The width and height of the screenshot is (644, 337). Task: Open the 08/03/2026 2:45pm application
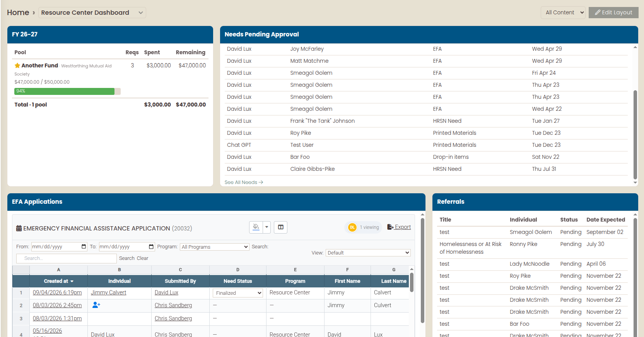pos(57,305)
